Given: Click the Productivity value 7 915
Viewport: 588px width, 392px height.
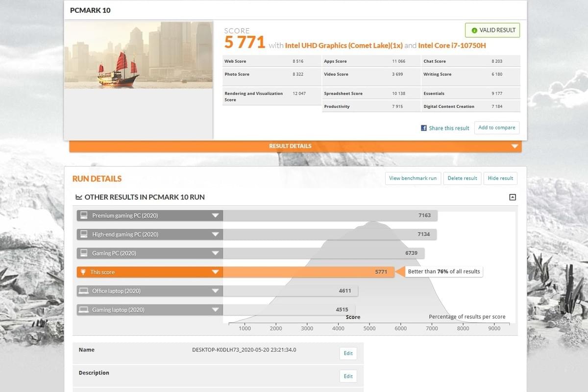Looking at the screenshot, I should [397, 106].
